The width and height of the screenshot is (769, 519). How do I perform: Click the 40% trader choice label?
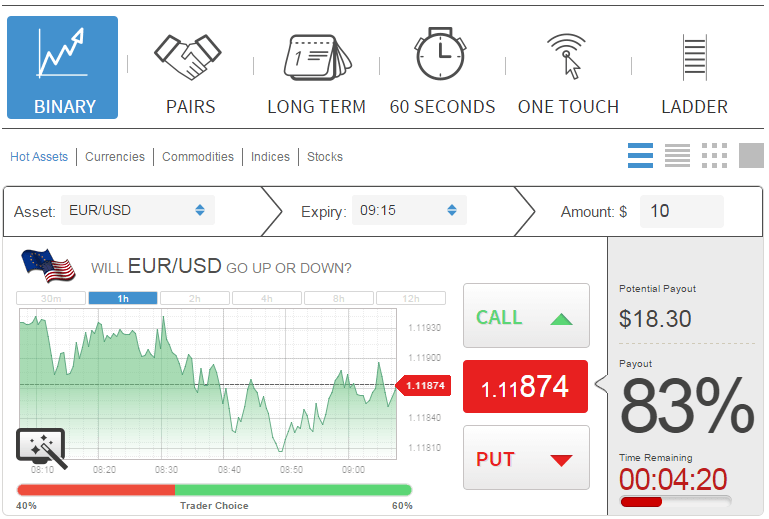[x=26, y=506]
